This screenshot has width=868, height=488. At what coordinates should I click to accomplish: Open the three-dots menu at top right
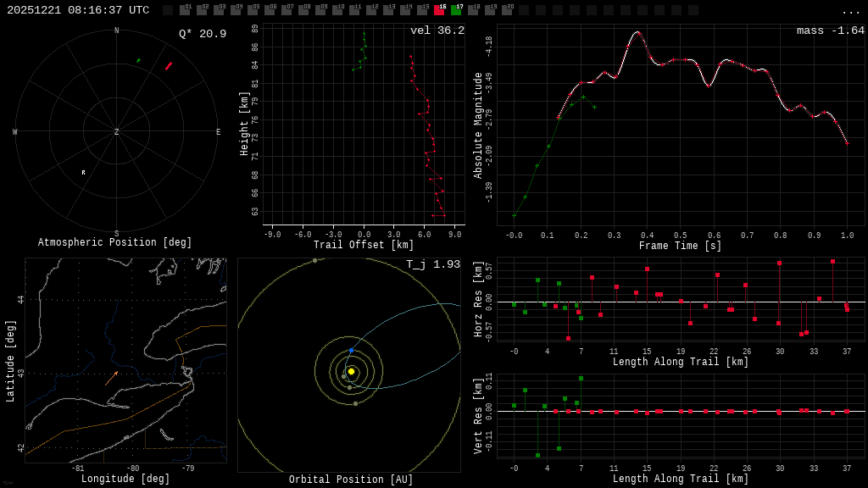pyautogui.click(x=850, y=12)
